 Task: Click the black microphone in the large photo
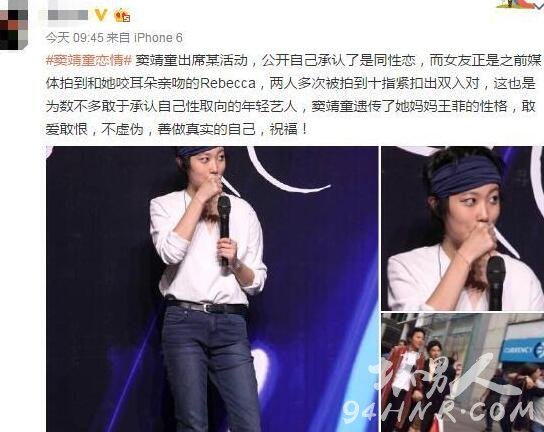[224, 228]
